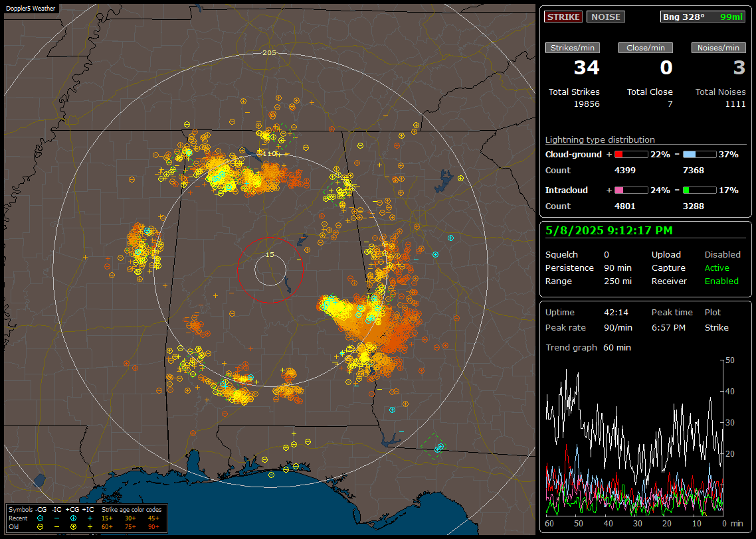Click the NOISE indicator
The width and height of the screenshot is (756, 539).
606,17
